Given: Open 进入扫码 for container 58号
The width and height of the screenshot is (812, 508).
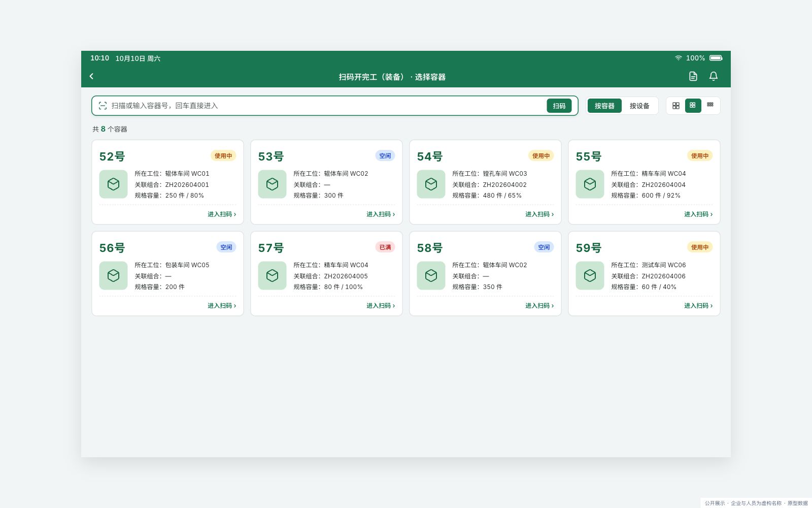Looking at the screenshot, I should (539, 306).
